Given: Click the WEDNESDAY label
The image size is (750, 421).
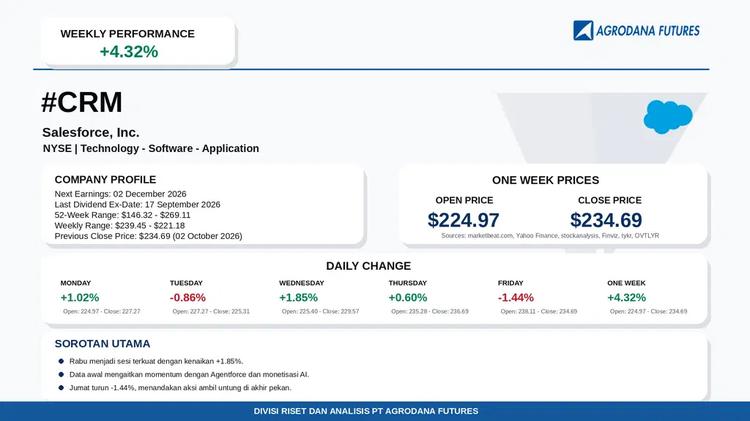Looking at the screenshot, I should click(x=301, y=283).
